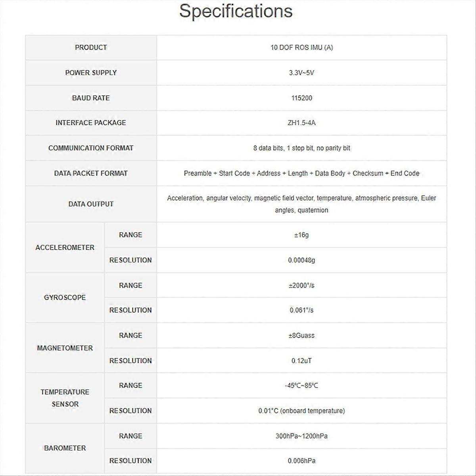Click the ACCELEROMETER section label
Viewport: 476px width, 476px height.
(x=65, y=248)
